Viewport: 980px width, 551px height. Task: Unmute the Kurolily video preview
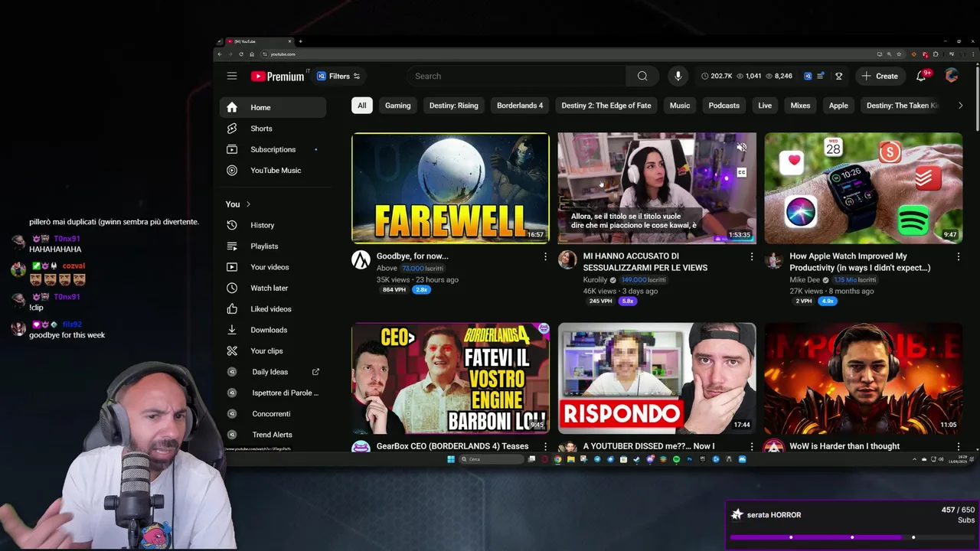click(x=741, y=147)
